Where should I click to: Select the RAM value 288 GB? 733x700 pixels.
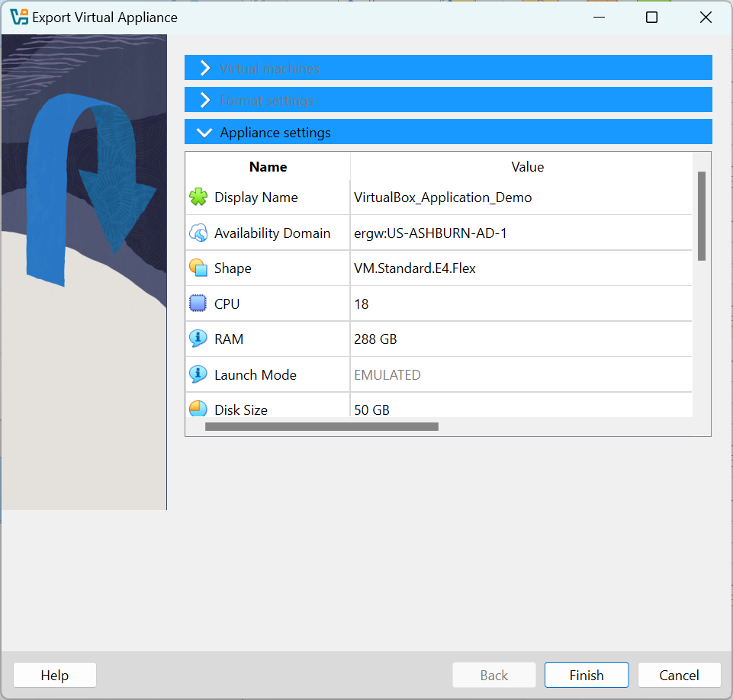375,339
